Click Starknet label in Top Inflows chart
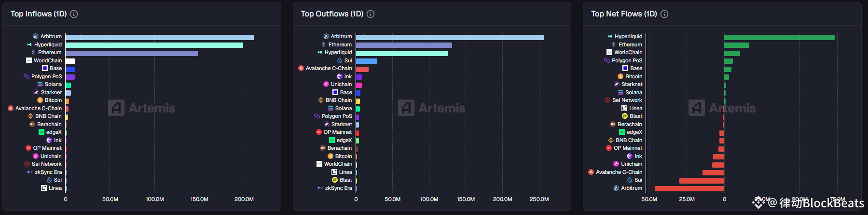Screen dimensions: 868x215 pos(51,92)
